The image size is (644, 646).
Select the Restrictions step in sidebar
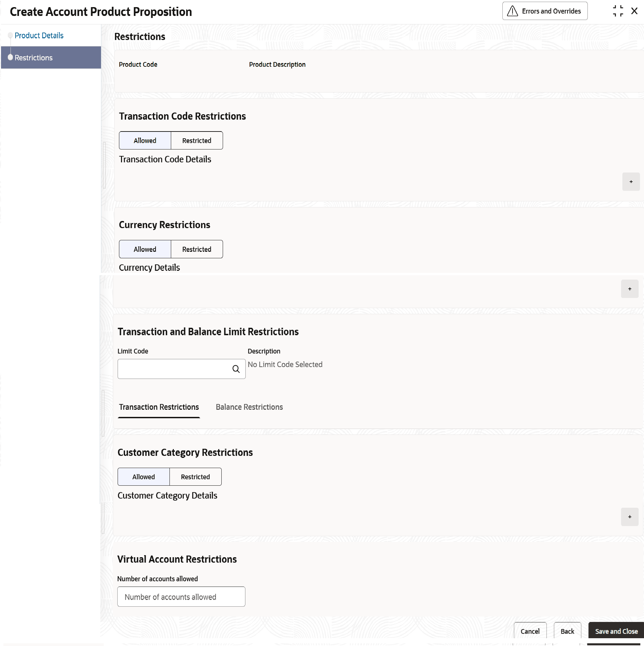pos(51,58)
